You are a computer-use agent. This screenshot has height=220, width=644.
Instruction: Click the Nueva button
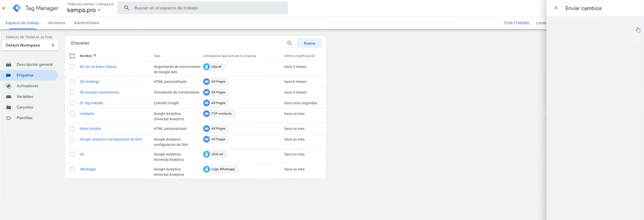[309, 43]
